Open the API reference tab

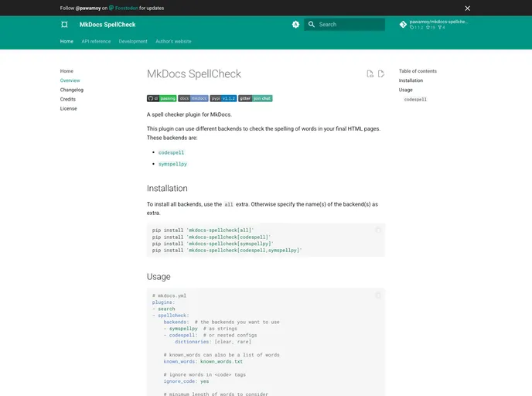click(96, 42)
